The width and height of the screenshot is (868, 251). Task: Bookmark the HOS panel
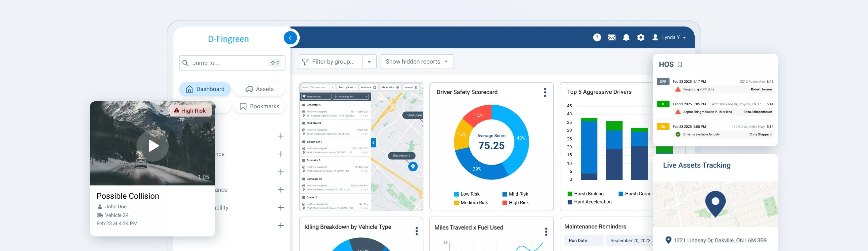[680, 65]
